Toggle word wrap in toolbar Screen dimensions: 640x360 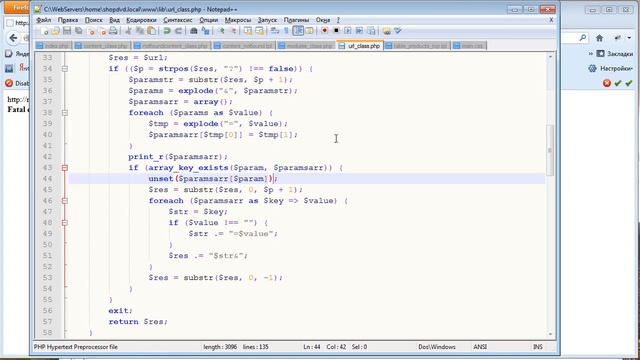coord(275,31)
